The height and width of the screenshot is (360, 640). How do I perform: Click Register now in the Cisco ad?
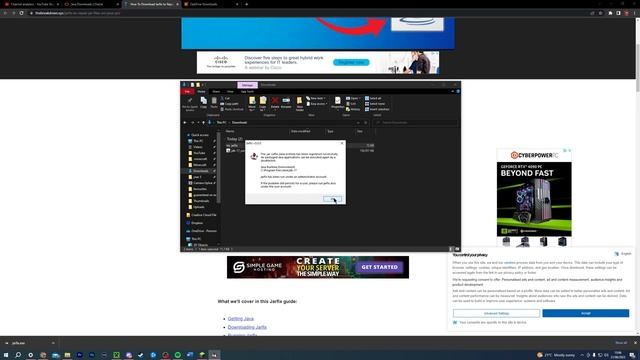point(351,62)
